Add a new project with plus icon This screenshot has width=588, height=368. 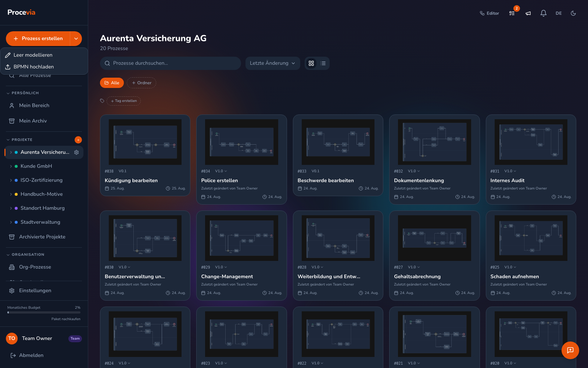(x=78, y=140)
